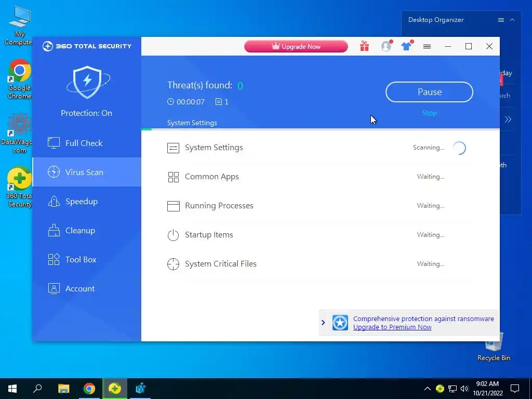Open the Cleanup section
Image resolution: width=532 pixels, height=399 pixels.
87,230
